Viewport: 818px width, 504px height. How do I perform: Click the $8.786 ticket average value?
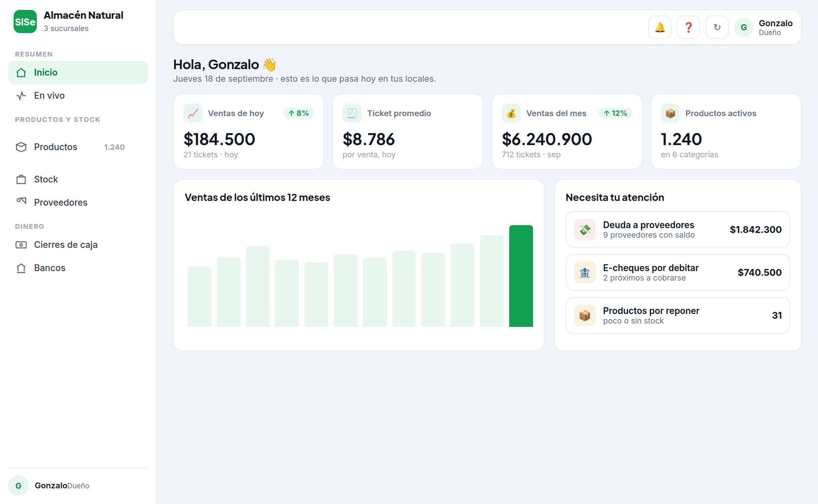click(x=368, y=139)
